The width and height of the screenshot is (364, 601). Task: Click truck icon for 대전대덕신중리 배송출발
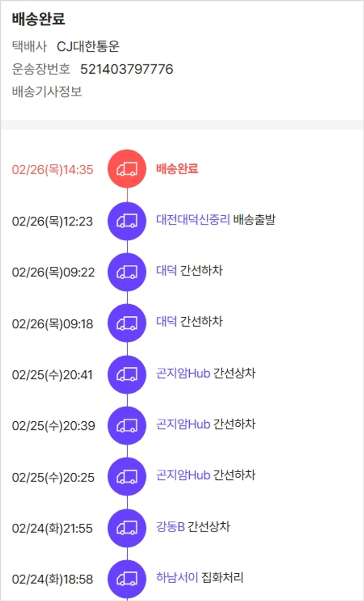[127, 221]
